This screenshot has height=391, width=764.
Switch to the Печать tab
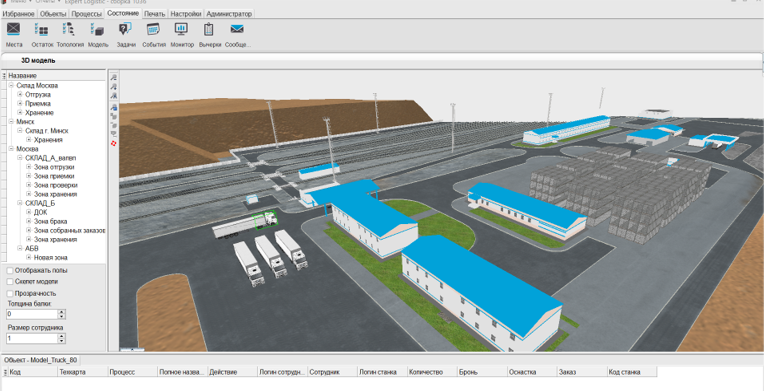pyautogui.click(x=154, y=14)
